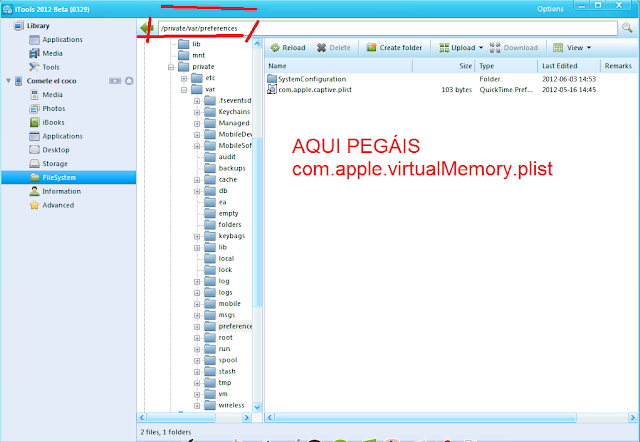640x442 pixels.
Task: Open the Options menu in title bar
Action: click(x=550, y=9)
